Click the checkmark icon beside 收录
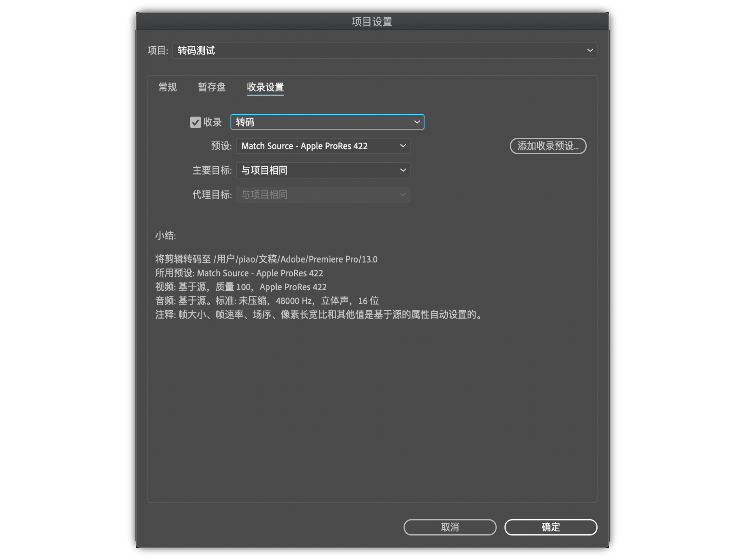Viewport: 745px width, 560px height. (x=195, y=122)
